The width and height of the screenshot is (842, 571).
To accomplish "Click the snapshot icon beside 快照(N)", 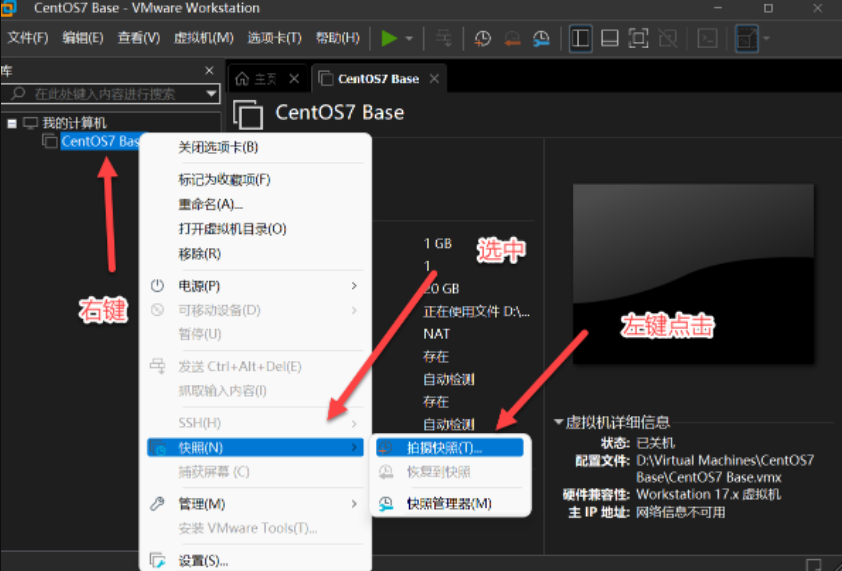I will click(158, 447).
